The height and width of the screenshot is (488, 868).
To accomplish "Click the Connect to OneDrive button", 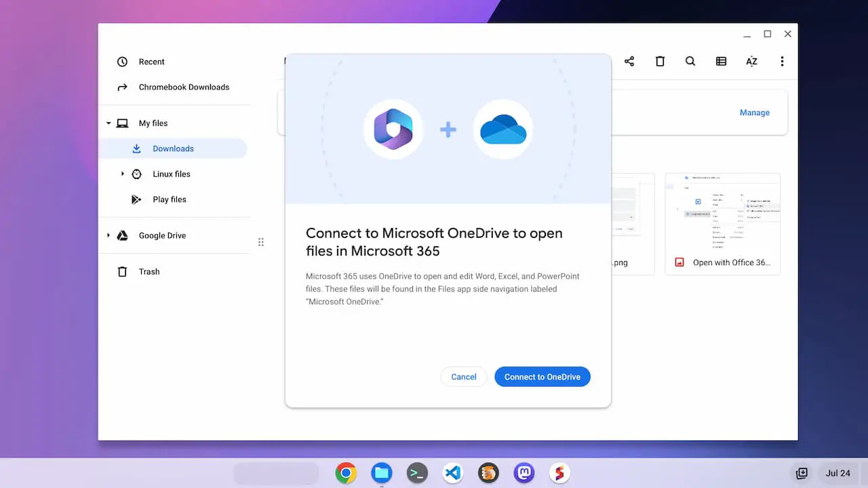I will coord(542,377).
